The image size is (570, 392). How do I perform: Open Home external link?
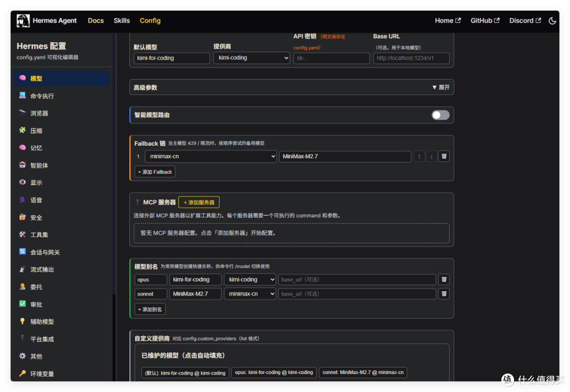[448, 21]
